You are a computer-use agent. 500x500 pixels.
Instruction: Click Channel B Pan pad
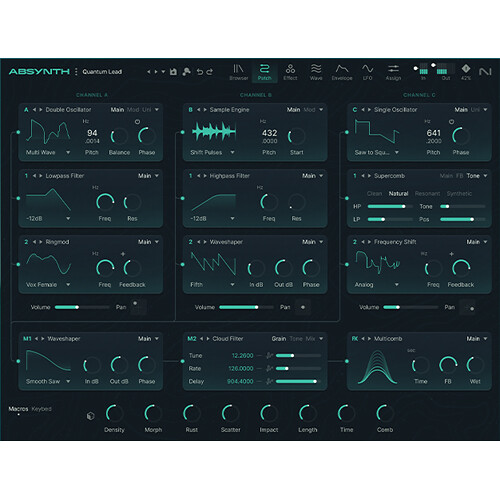tap(303, 307)
